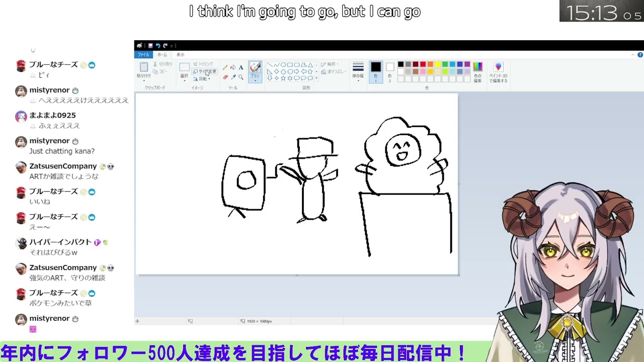Pick the Line shape
Screen dimensions: 644x362
pyautogui.click(x=270, y=65)
